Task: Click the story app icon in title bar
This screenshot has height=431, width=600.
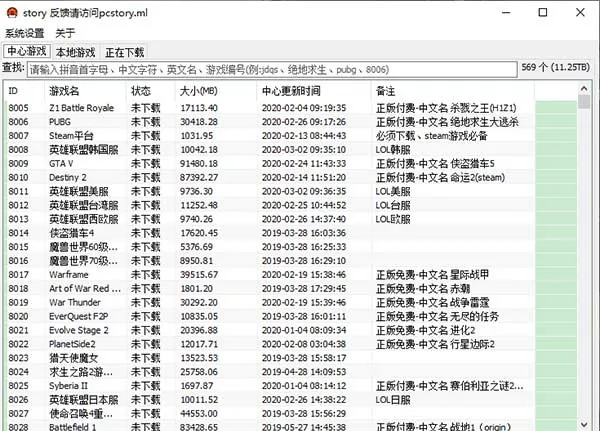Action: (12, 13)
